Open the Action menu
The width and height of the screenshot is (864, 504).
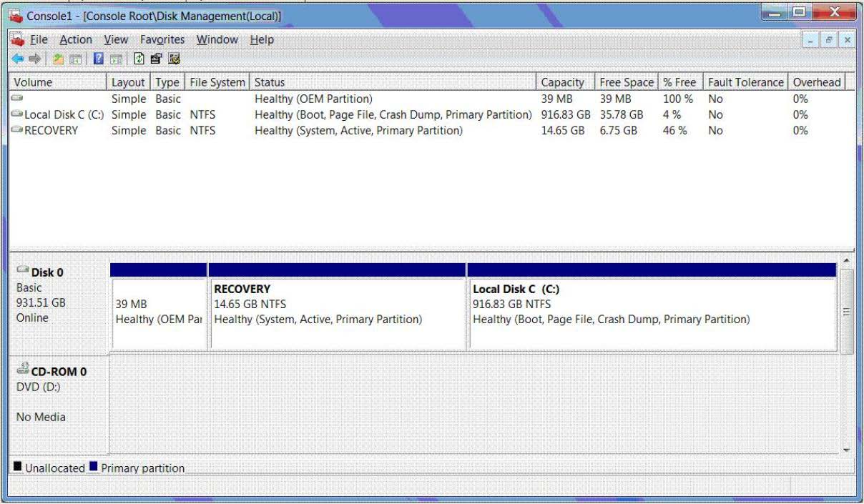76,39
